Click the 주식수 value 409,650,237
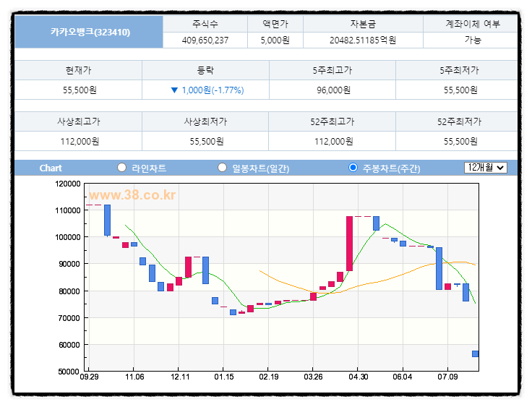Viewport: 532px width, 407px height. coord(205,40)
